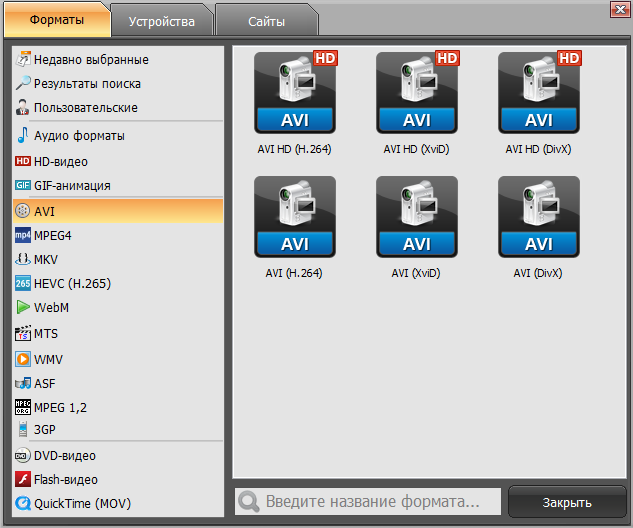
Task: Open the Устройства tab
Action: tap(161, 21)
